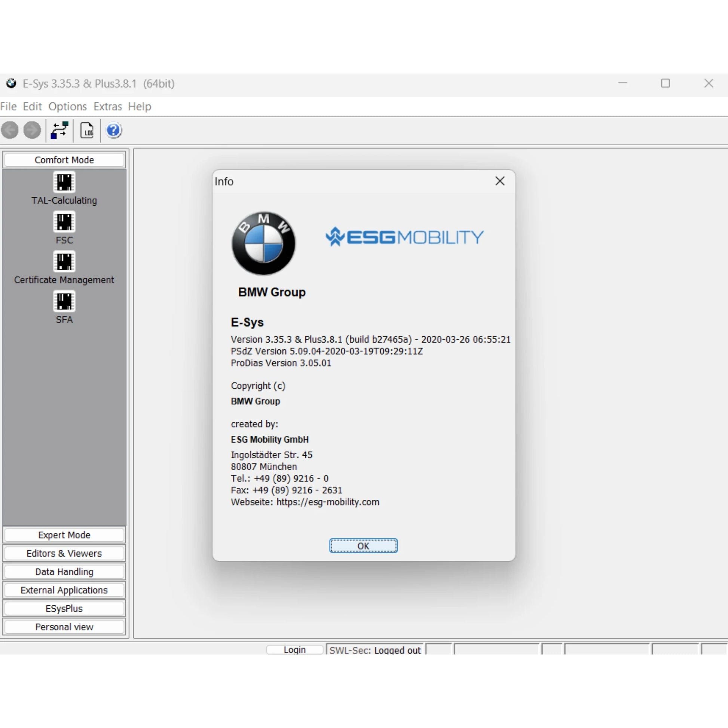728x728 pixels.
Task: Open help via the question mark icon
Action: coord(113,131)
